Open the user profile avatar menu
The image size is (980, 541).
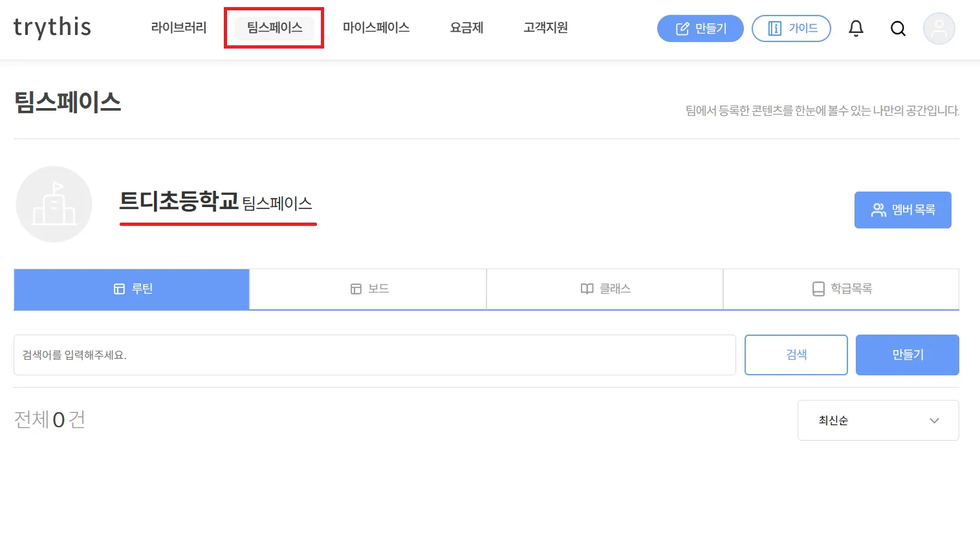point(939,28)
